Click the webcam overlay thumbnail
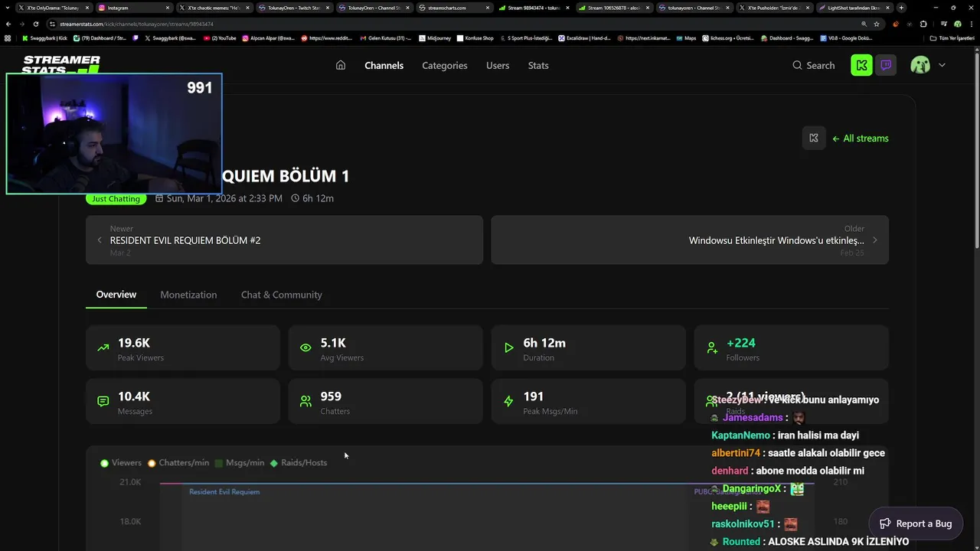Viewport: 980px width, 551px height. click(114, 134)
